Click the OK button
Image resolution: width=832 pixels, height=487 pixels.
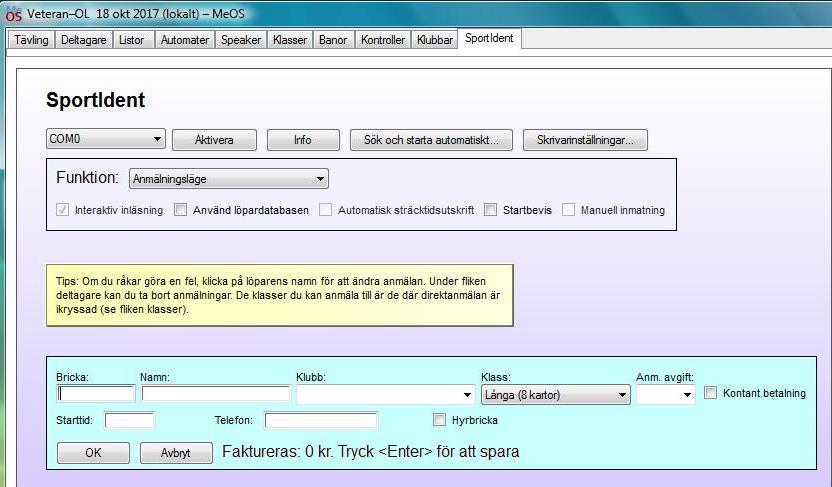coord(93,453)
